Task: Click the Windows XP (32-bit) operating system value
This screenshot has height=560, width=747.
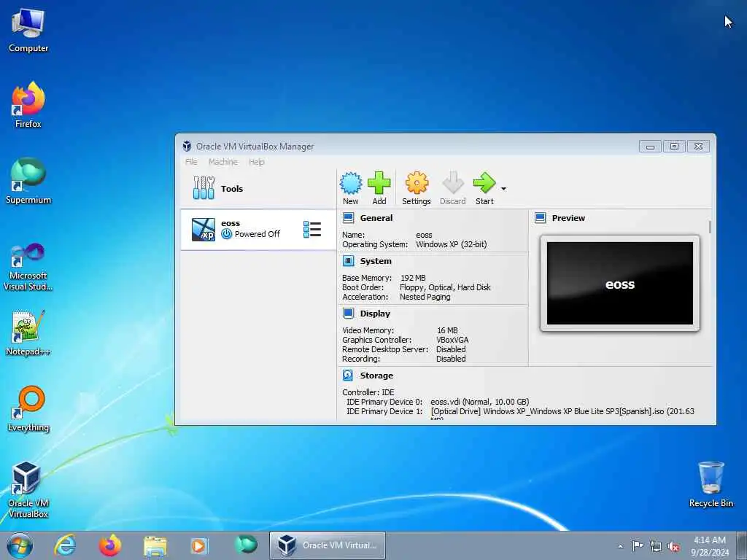Action: (x=451, y=244)
